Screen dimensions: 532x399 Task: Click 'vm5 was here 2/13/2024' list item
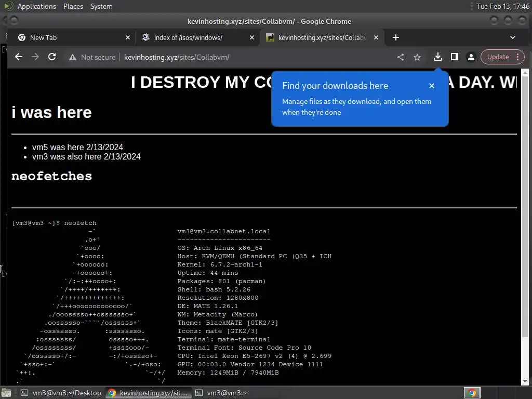click(x=77, y=147)
